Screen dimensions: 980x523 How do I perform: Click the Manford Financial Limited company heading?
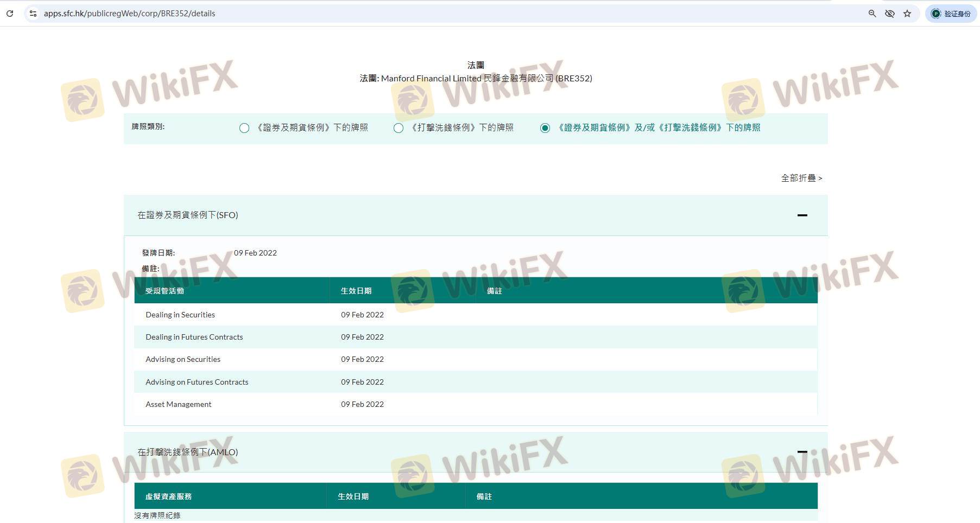pyautogui.click(x=476, y=78)
